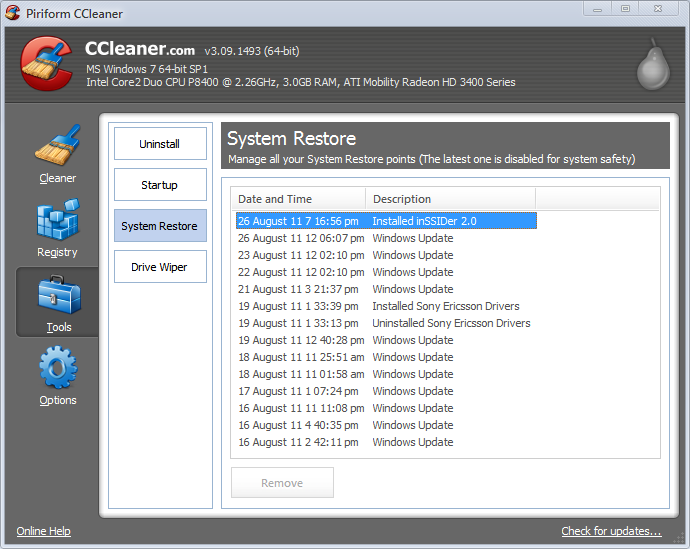Screen dimensions: 690x549
Task: Select 17 August 07:24 pm Windows Update
Action: (x=386, y=391)
